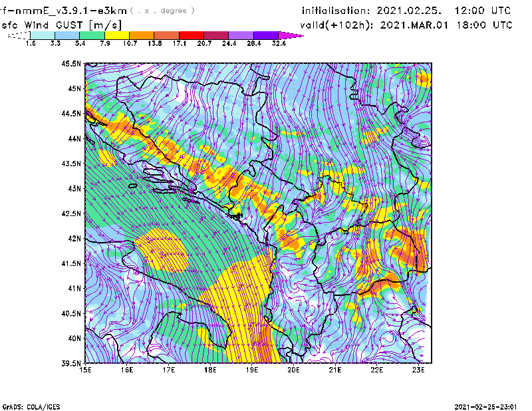
Task: Click the legend value 20.7
Action: (204, 43)
